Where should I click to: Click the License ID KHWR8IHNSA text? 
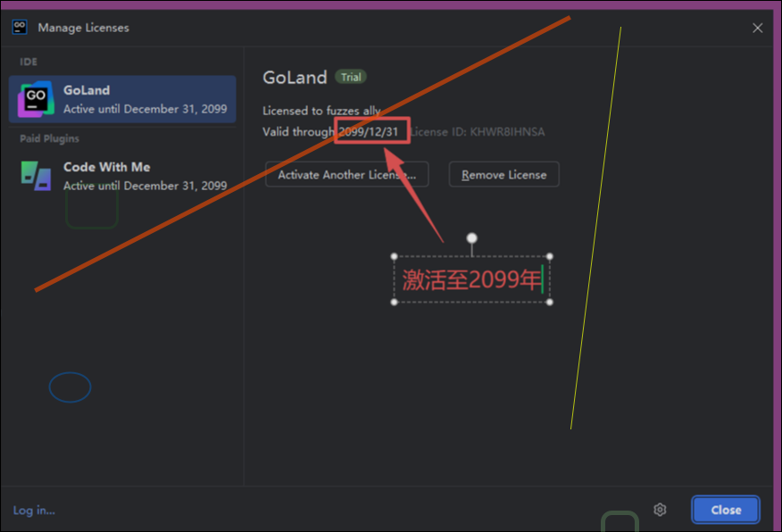pyautogui.click(x=478, y=132)
